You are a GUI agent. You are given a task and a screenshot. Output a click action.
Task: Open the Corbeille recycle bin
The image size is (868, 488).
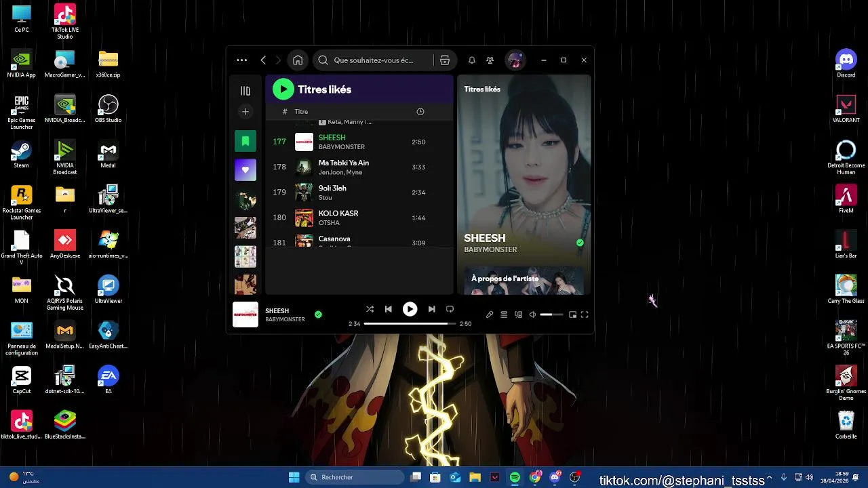tap(846, 426)
